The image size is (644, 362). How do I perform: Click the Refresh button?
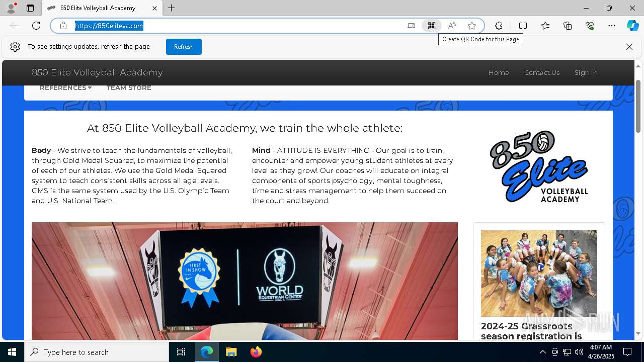point(184,47)
